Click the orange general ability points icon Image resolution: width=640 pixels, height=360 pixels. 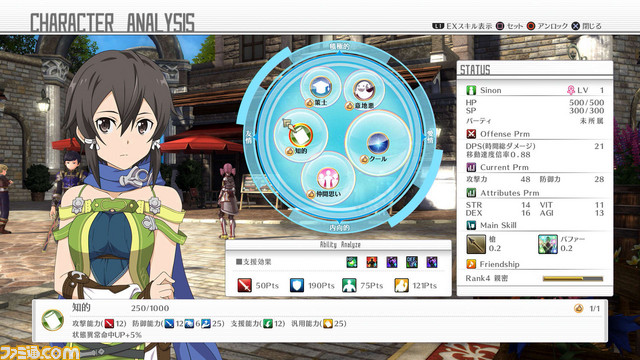point(401,285)
